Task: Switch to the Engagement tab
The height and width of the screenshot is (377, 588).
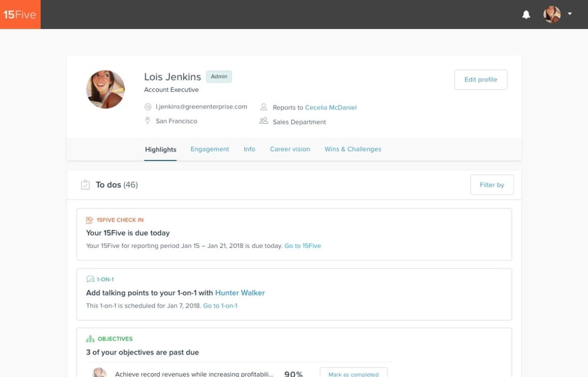Action: tap(210, 149)
